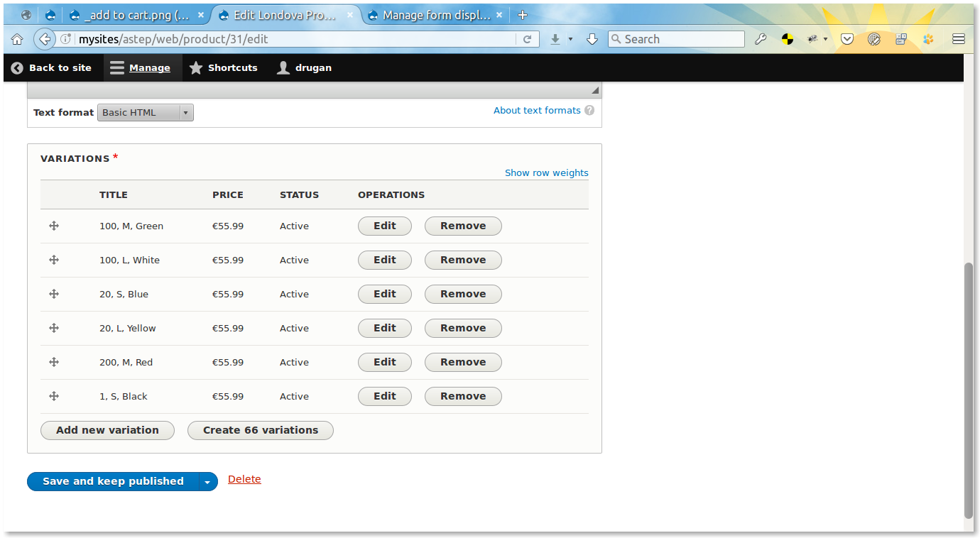This screenshot has height=538, width=980.
Task: Open the Pocket icon in toolbar
Action: tap(846, 40)
